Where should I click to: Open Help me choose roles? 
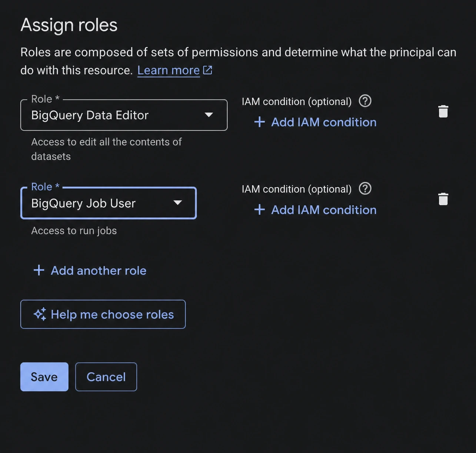tap(103, 314)
